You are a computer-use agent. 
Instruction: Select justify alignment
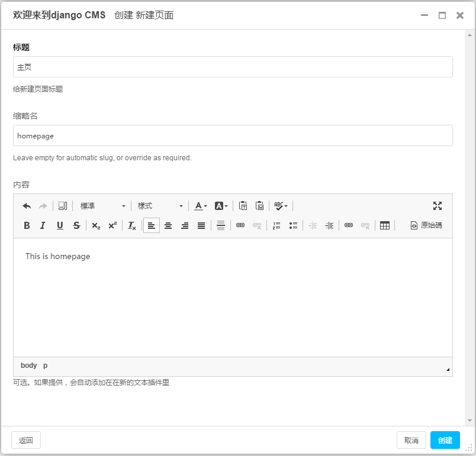click(x=201, y=225)
